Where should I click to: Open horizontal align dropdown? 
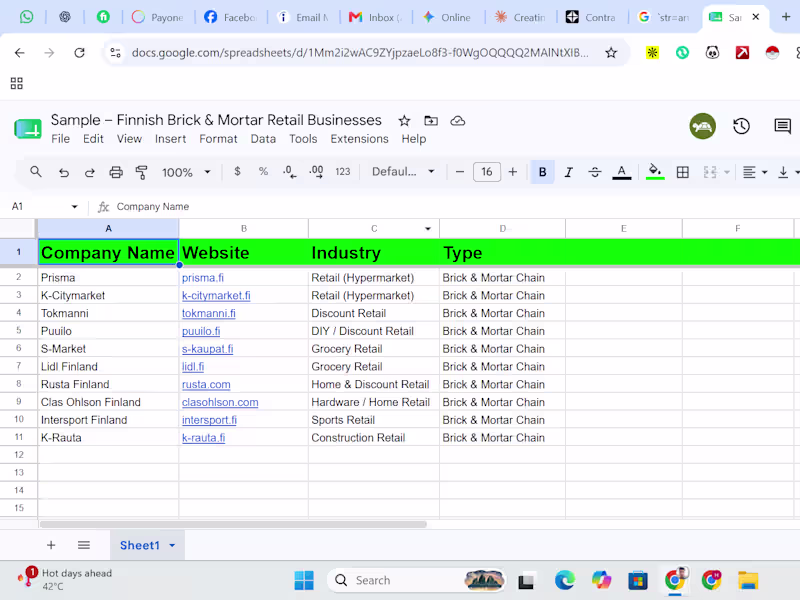point(755,172)
